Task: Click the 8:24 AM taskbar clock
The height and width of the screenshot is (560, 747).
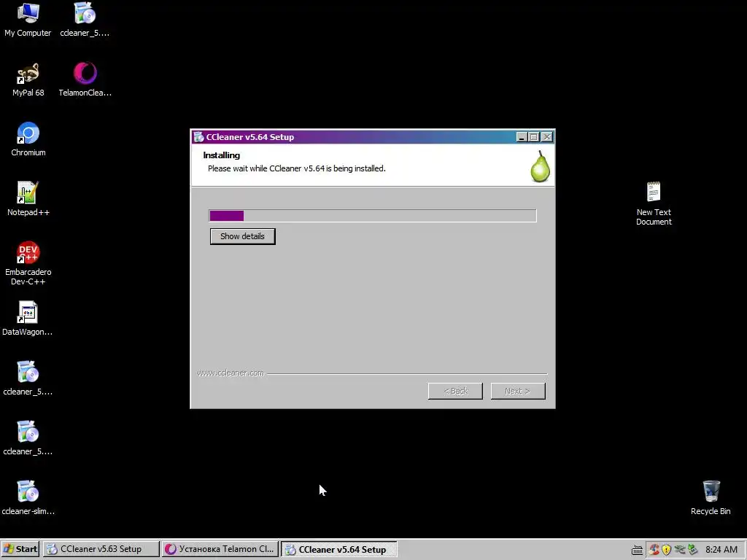Action: 721,550
